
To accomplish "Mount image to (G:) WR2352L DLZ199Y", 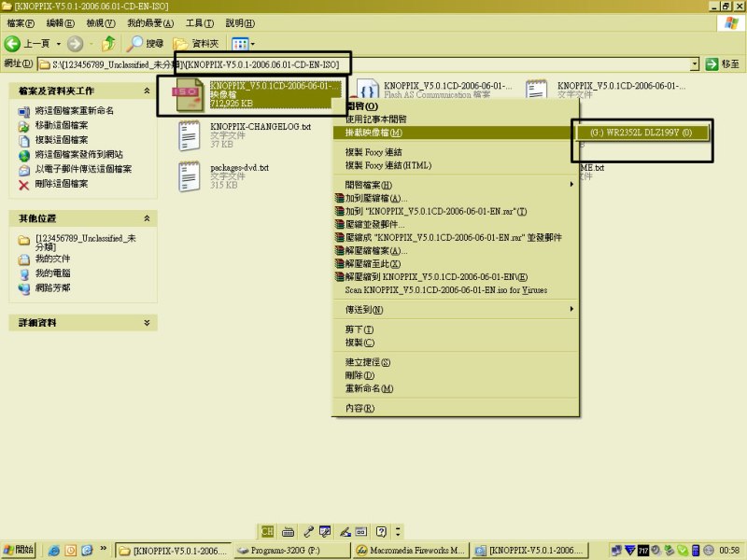I will (641, 133).
